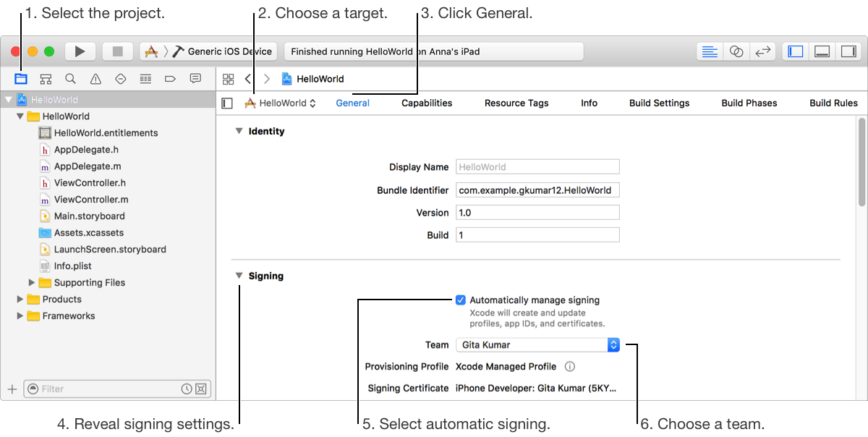
Task: Click the Display Name field
Action: click(537, 167)
